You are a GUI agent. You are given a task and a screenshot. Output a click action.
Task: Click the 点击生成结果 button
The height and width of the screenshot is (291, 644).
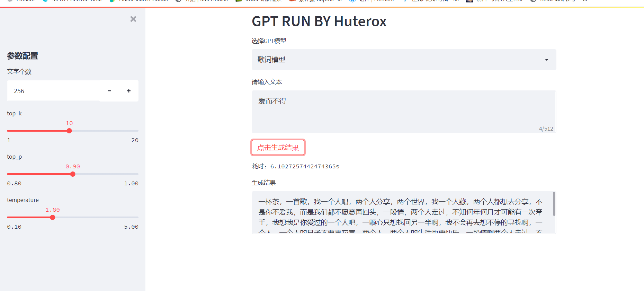click(x=278, y=148)
